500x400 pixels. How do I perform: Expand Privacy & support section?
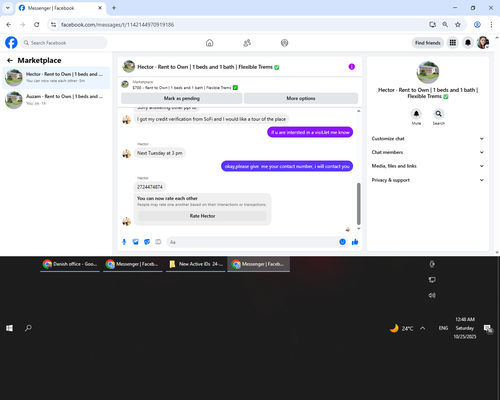(x=428, y=180)
